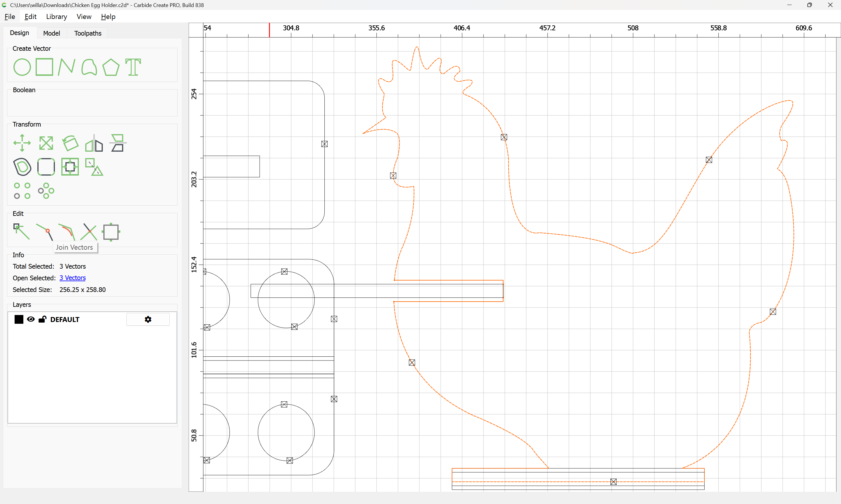Image resolution: width=841 pixels, height=504 pixels.
Task: Click the 3 Vectors open selected link
Action: tap(72, 278)
